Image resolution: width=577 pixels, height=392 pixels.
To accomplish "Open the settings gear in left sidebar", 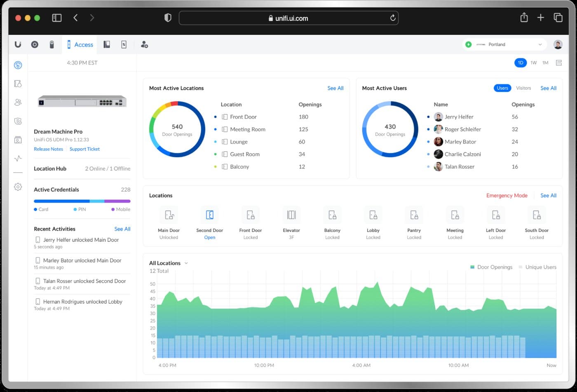I will click(x=18, y=187).
